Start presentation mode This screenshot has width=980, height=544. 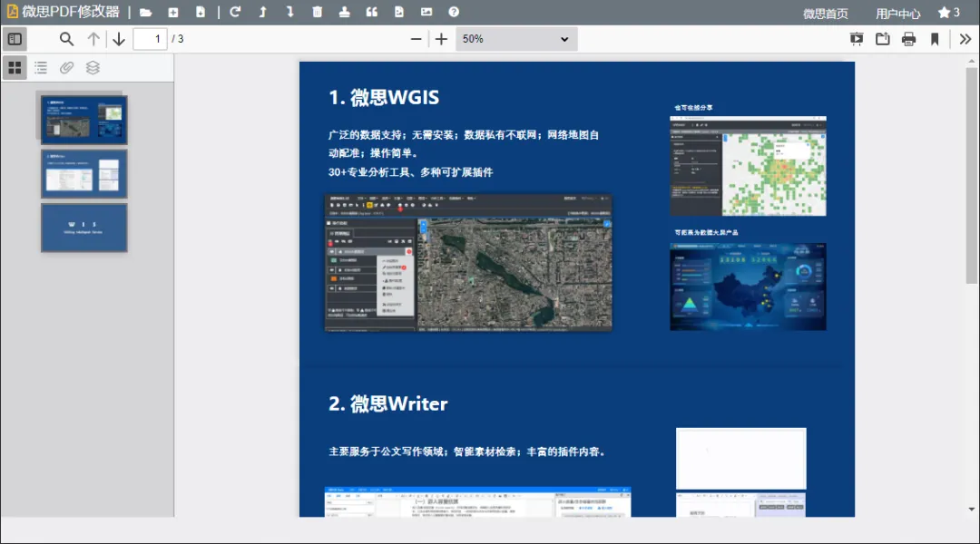click(x=857, y=39)
